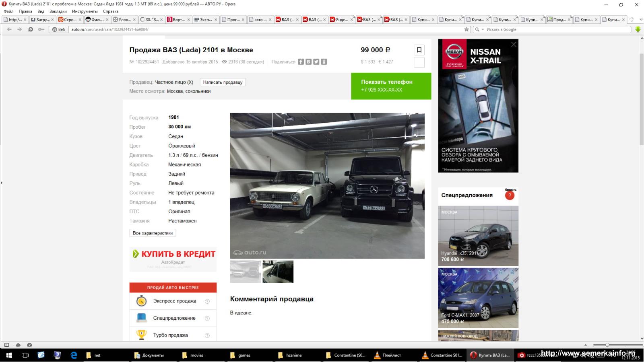
Task: Open the Edge browser from the taskbar
Action: click(74, 355)
